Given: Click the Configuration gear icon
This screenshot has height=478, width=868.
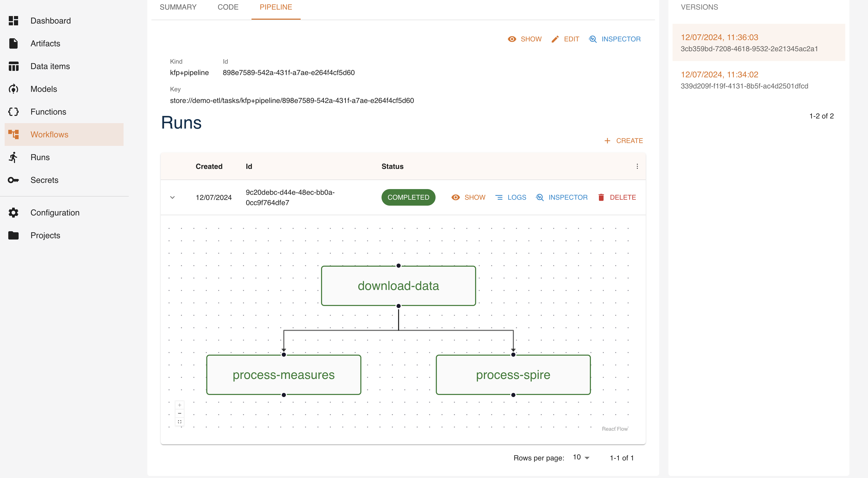Looking at the screenshot, I should pos(13,213).
